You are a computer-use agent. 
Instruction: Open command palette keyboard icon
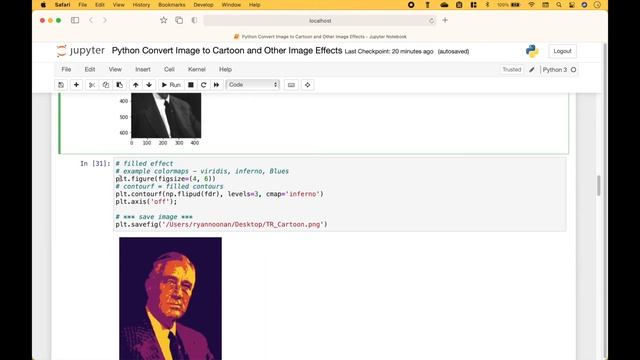tap(291, 85)
